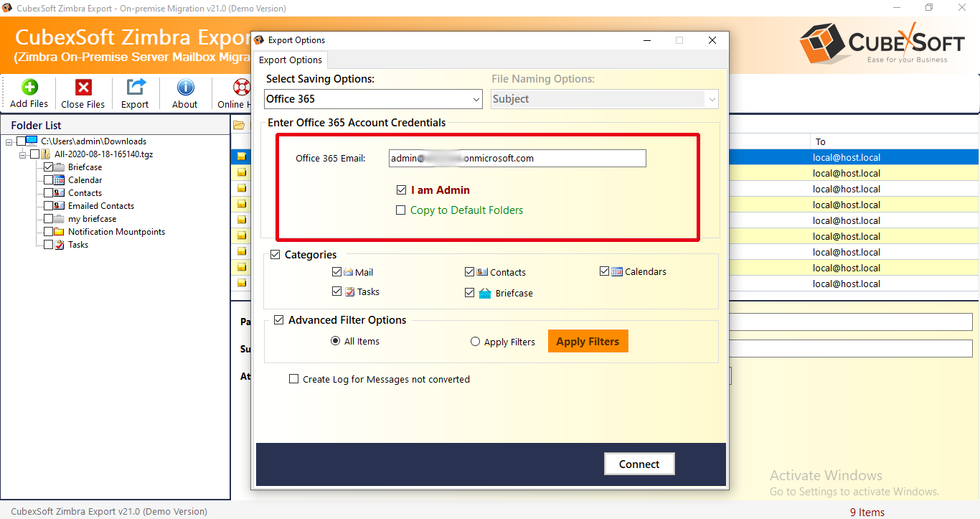Click the Tasks category clipboard icon
Image resolution: width=980 pixels, height=519 pixels.
349,291
